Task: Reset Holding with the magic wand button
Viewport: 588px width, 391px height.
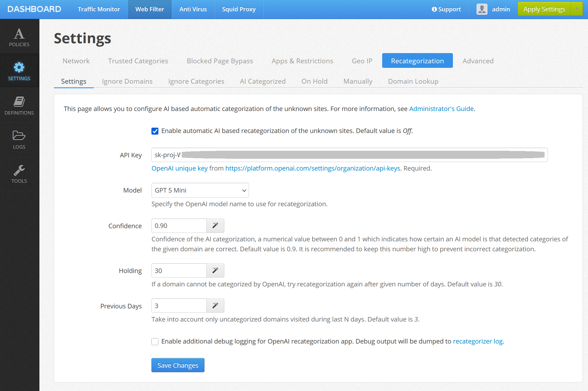Action: point(215,270)
